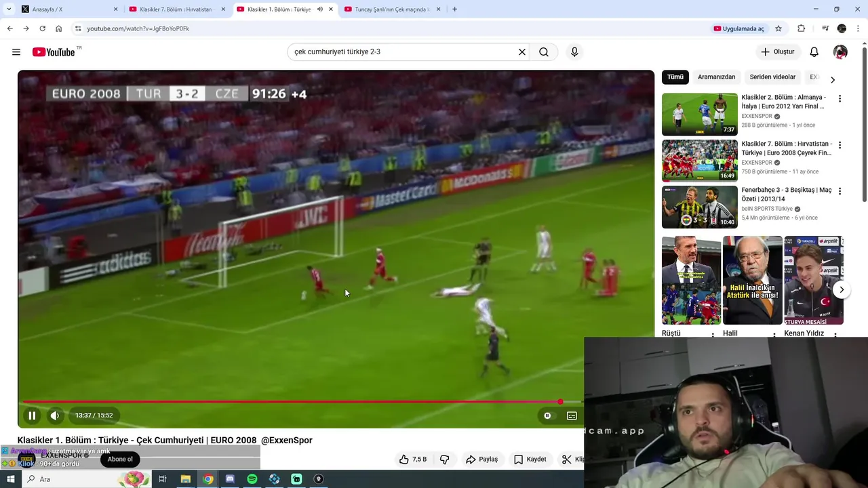Open the Halil İnalcık Shorts video
The image size is (868, 488).
click(752, 280)
